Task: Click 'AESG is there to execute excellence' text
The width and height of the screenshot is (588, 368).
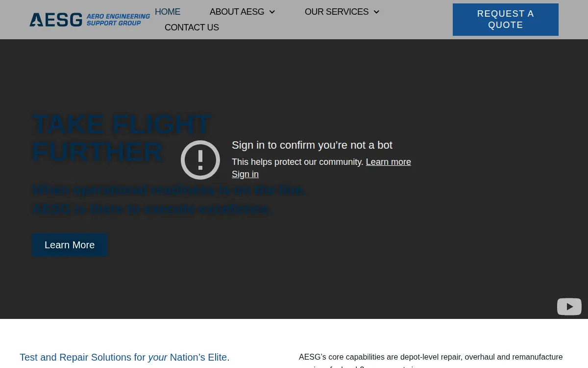Action: pos(152,209)
